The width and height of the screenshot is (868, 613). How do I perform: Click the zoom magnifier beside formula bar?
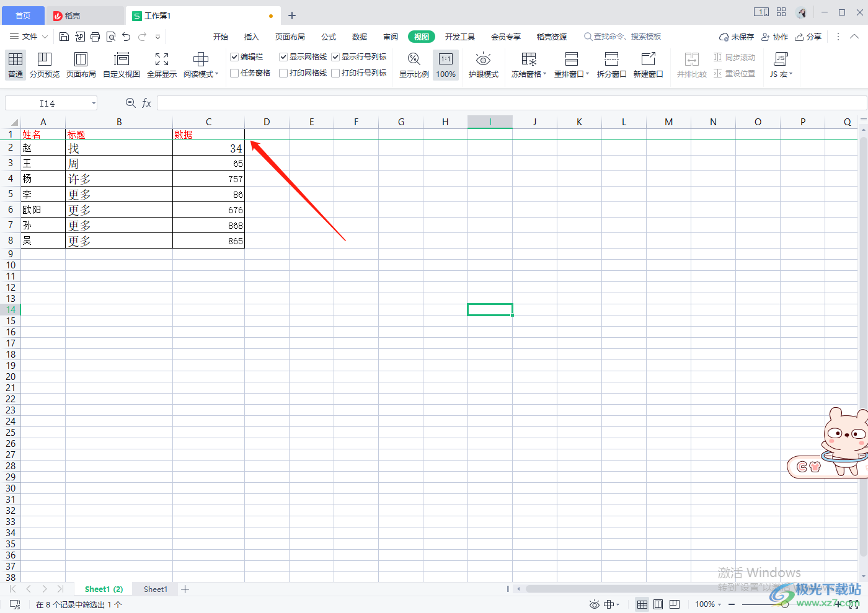coord(130,103)
